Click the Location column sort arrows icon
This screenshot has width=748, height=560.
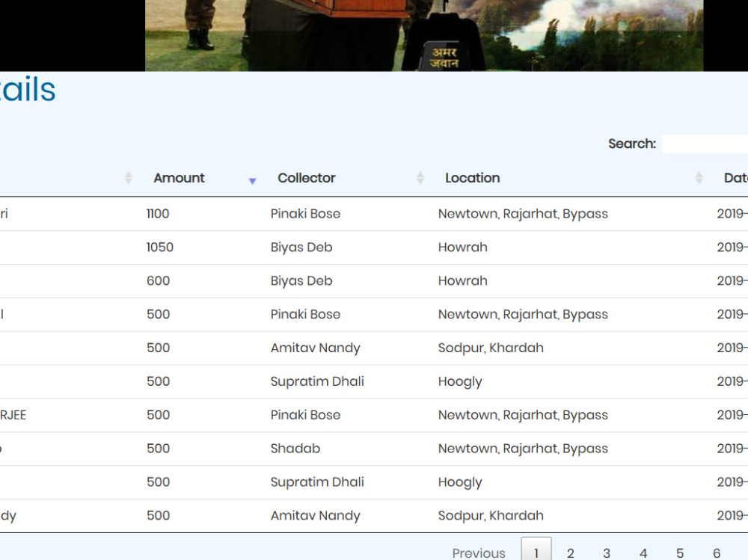point(699,178)
